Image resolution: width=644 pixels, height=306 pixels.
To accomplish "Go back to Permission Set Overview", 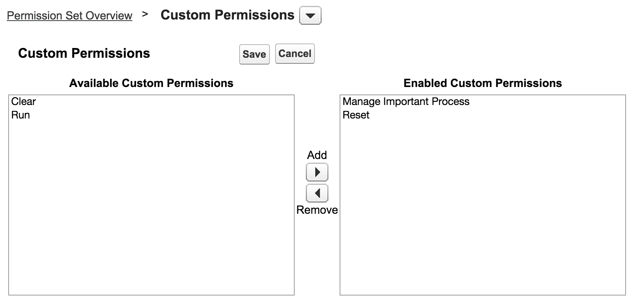I will point(69,16).
